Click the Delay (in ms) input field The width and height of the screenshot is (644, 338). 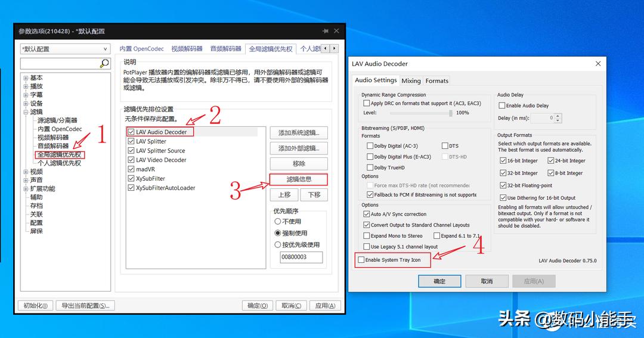click(543, 118)
